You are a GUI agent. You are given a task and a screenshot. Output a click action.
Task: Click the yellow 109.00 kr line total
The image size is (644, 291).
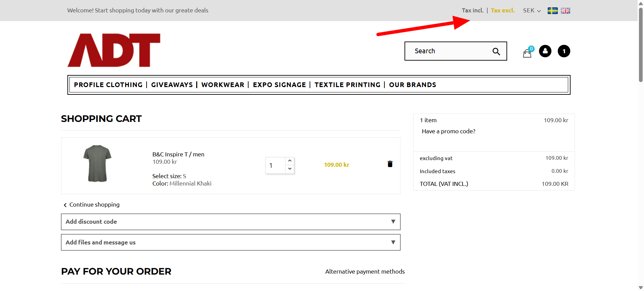coord(336,165)
